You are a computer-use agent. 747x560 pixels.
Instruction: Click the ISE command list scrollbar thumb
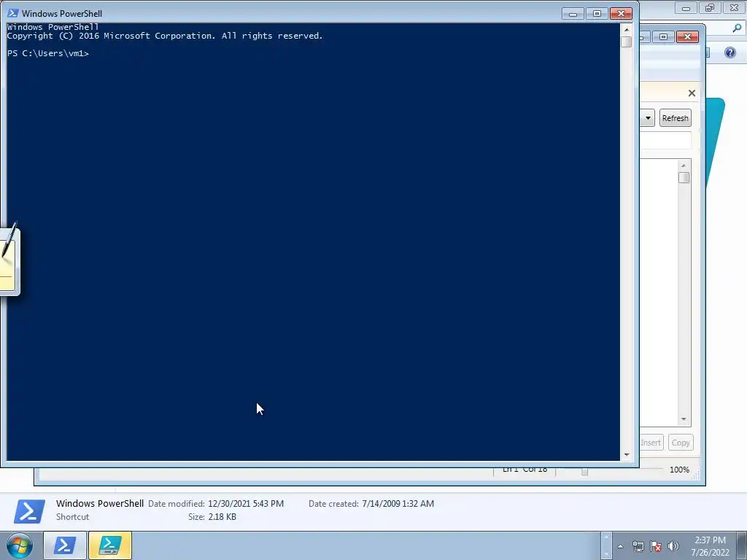click(x=684, y=178)
